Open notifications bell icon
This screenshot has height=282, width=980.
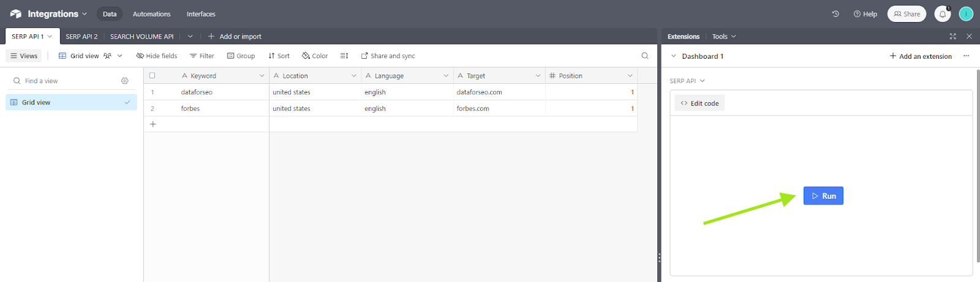point(943,13)
